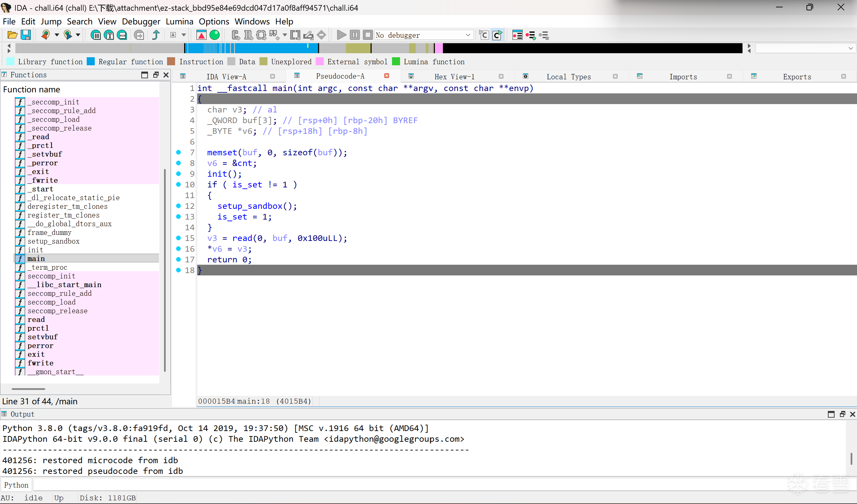
Task: Toggle breakpoint dot on line 7
Action: point(178,152)
